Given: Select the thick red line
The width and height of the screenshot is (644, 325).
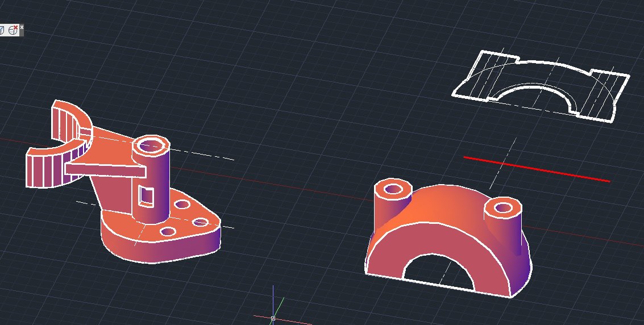Looking at the screenshot, I should [537, 169].
